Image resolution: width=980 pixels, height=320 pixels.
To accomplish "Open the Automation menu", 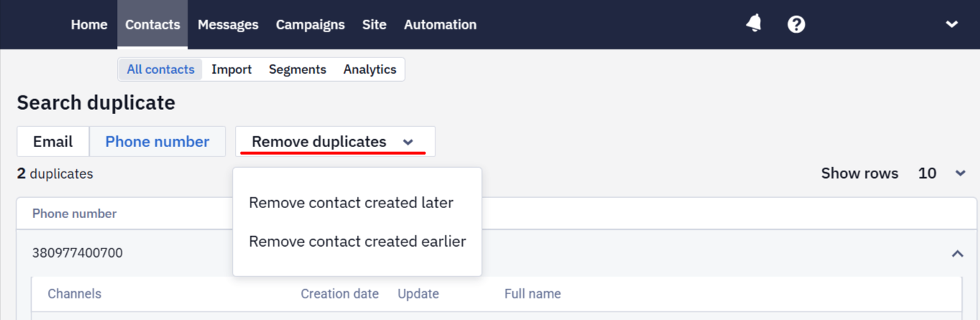I will (440, 24).
